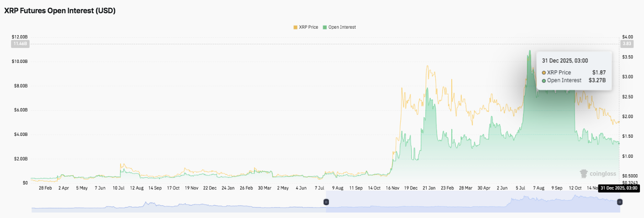The height and width of the screenshot is (218, 644).
Task: Click the 3.83 crosshair label on right axis
Action: [x=626, y=44]
